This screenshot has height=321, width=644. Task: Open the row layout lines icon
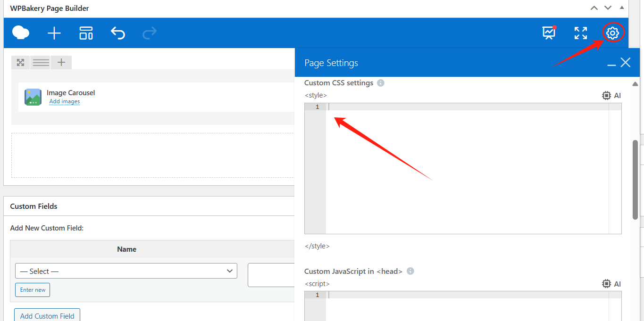coord(40,62)
